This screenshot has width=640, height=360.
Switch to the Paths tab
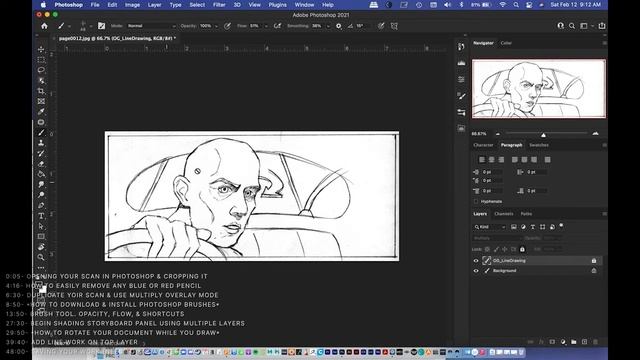tap(526, 214)
